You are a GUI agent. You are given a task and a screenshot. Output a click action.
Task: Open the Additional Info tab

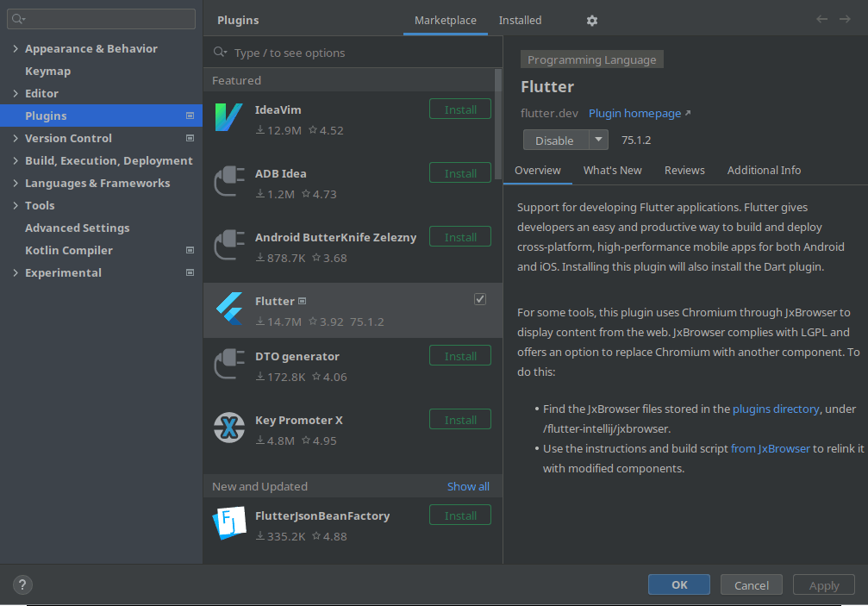pyautogui.click(x=764, y=171)
